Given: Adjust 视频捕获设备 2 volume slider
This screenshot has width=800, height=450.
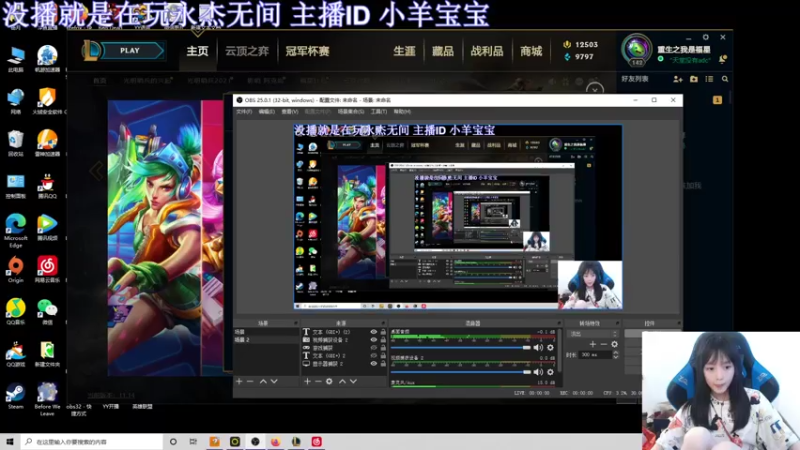Looking at the screenshot, I should pos(461,372).
